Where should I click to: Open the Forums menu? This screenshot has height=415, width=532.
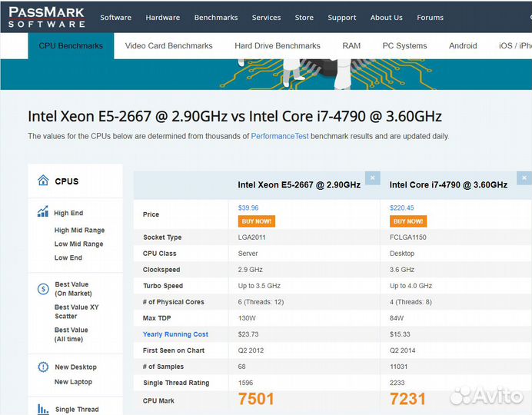431,18
